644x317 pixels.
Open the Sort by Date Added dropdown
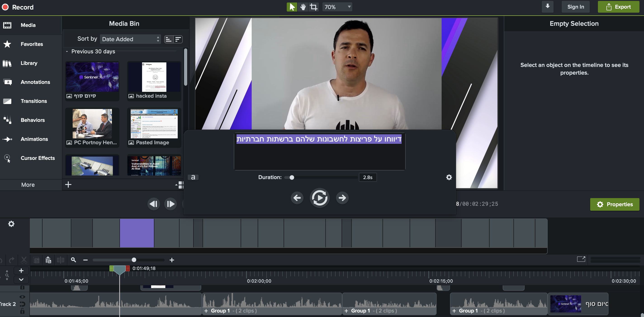130,39
